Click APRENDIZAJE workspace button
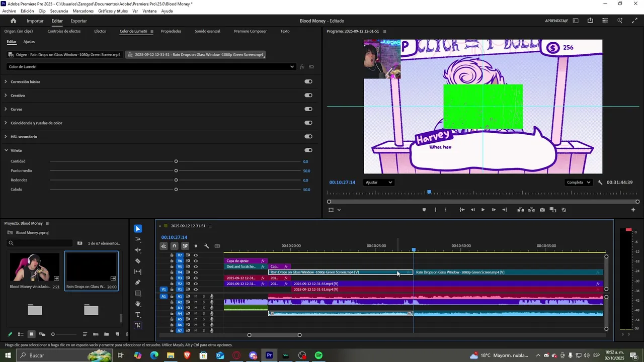Image resolution: width=644 pixels, height=362 pixels. [x=556, y=21]
